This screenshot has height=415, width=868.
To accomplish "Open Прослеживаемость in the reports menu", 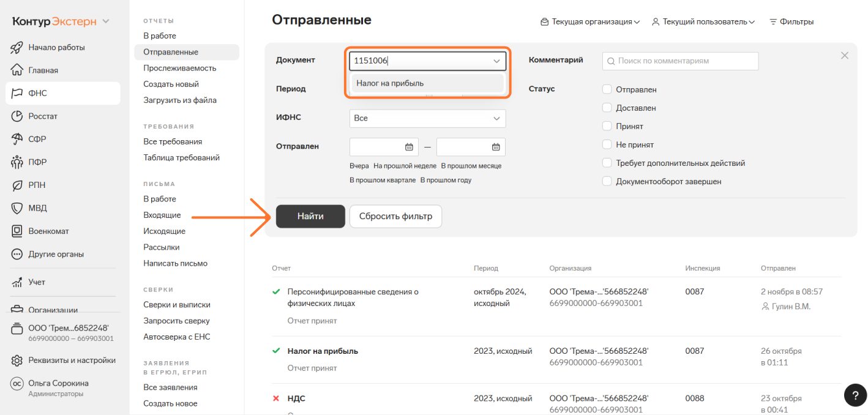I will pos(179,68).
